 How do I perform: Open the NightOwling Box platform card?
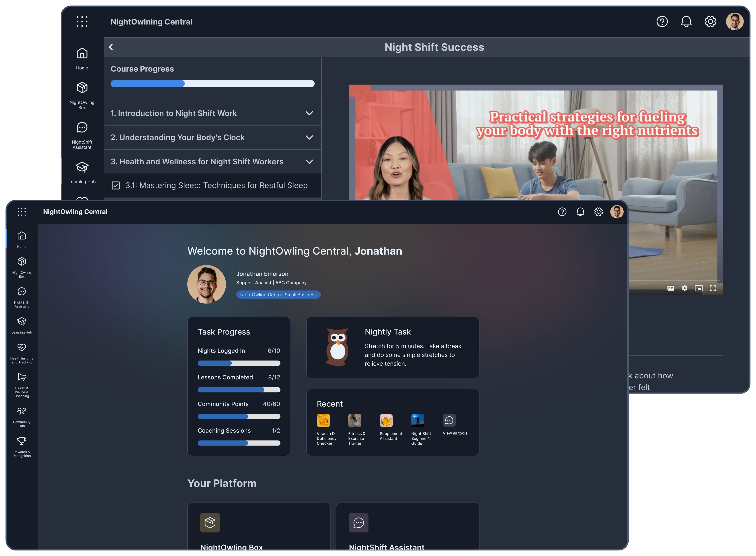[259, 527]
